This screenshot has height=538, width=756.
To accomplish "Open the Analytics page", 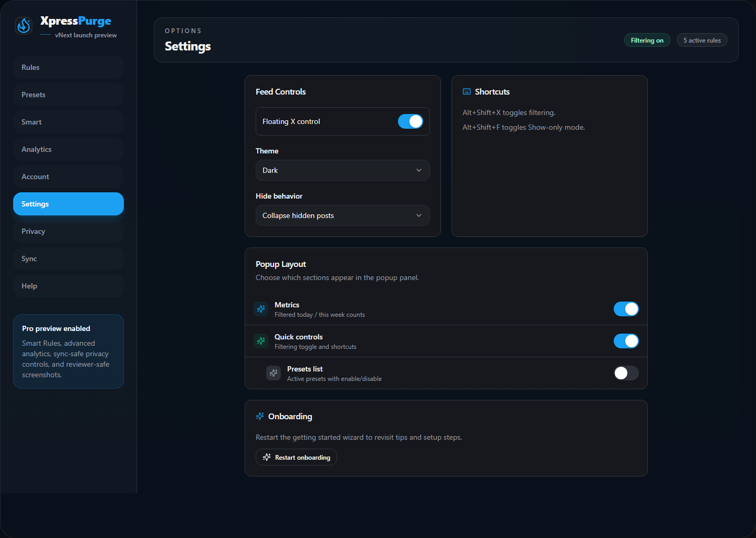I will pos(68,149).
